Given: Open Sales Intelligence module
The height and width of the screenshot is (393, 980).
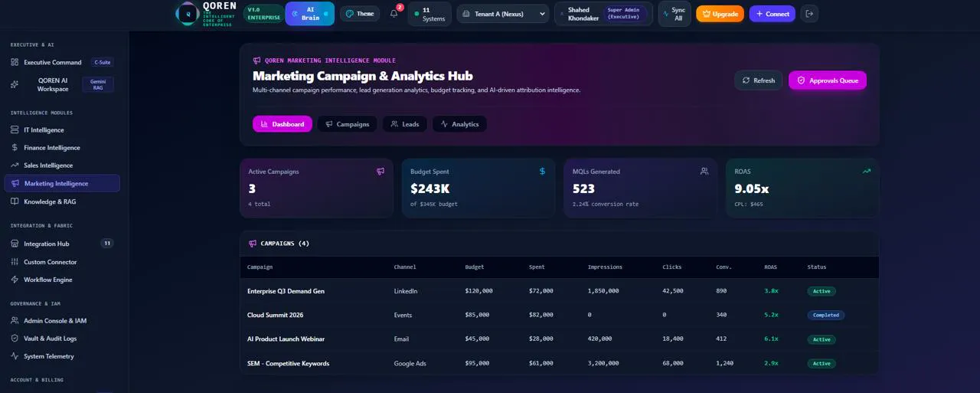Looking at the screenshot, I should [x=62, y=165].
